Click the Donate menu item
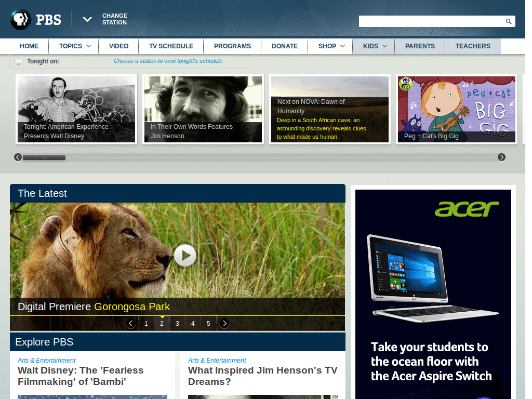Viewport: 532px width, 399px height. point(284,46)
